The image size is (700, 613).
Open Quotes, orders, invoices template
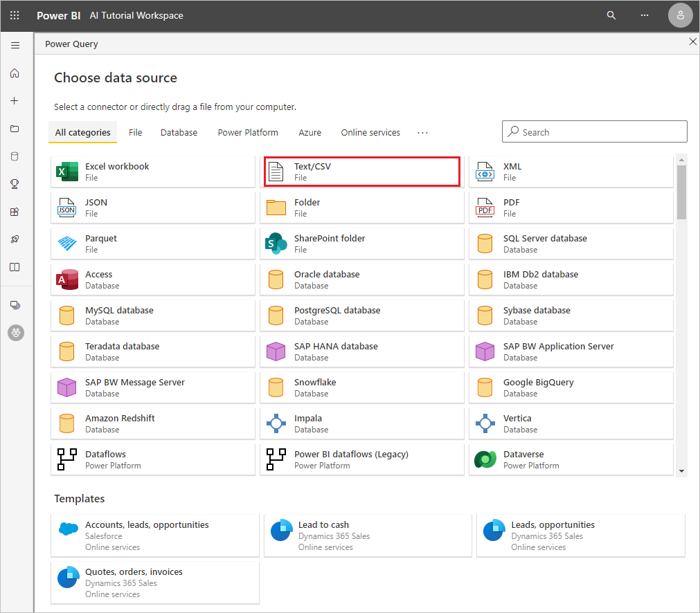pyautogui.click(x=155, y=583)
